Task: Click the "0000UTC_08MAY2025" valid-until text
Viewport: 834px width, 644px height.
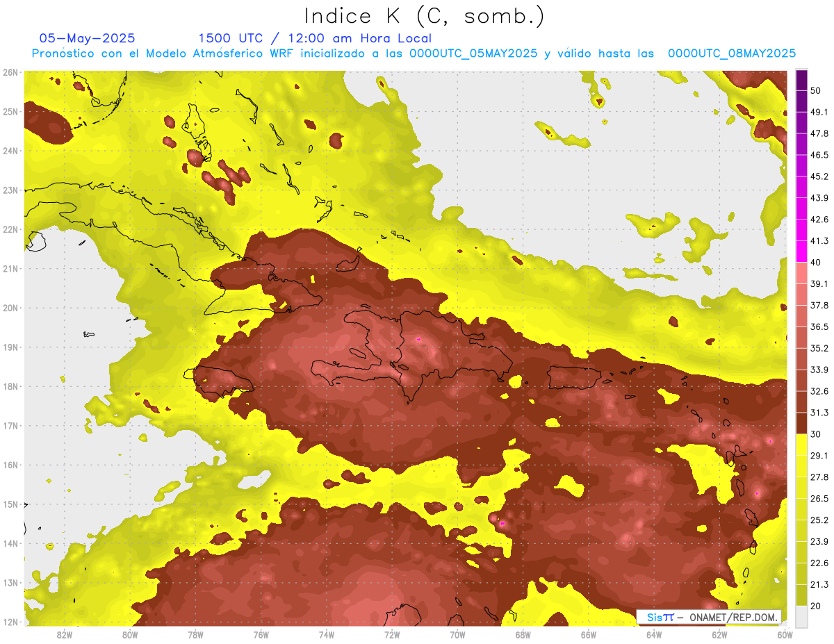Action: (732, 53)
